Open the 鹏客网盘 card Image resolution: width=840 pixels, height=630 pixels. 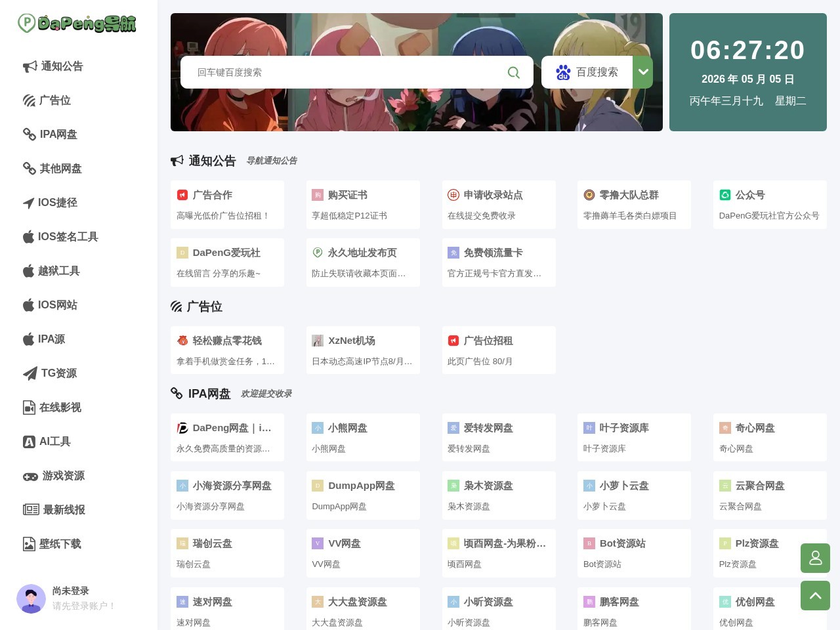point(634,609)
